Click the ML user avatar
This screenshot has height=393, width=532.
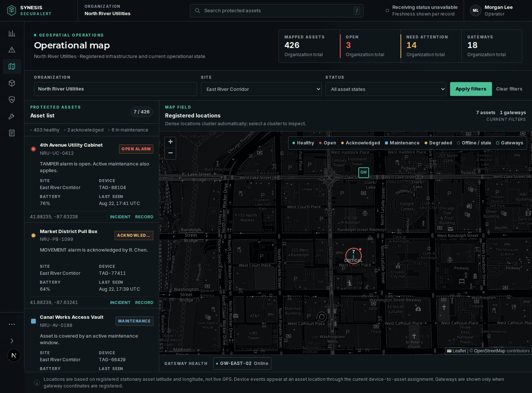476,11
